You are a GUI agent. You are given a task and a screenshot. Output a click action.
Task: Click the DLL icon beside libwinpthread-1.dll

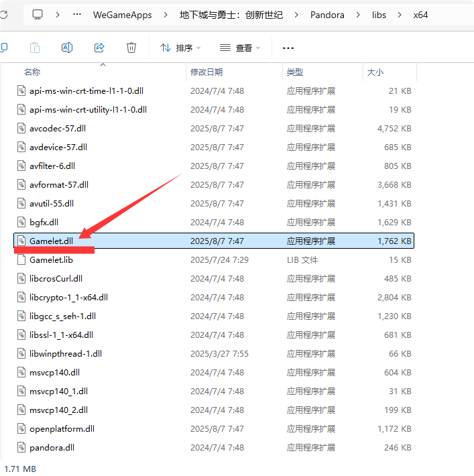pyautogui.click(x=21, y=354)
